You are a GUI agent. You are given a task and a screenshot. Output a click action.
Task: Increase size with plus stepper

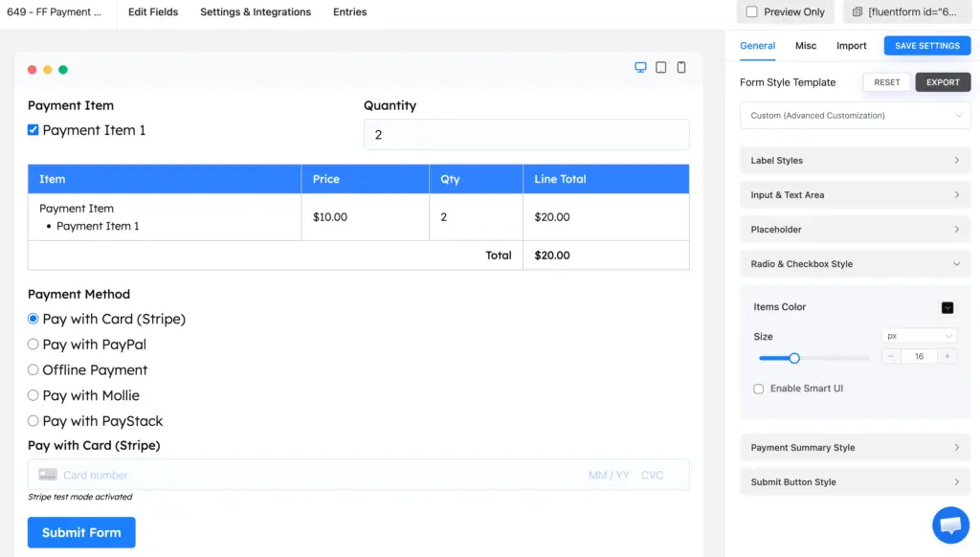947,356
